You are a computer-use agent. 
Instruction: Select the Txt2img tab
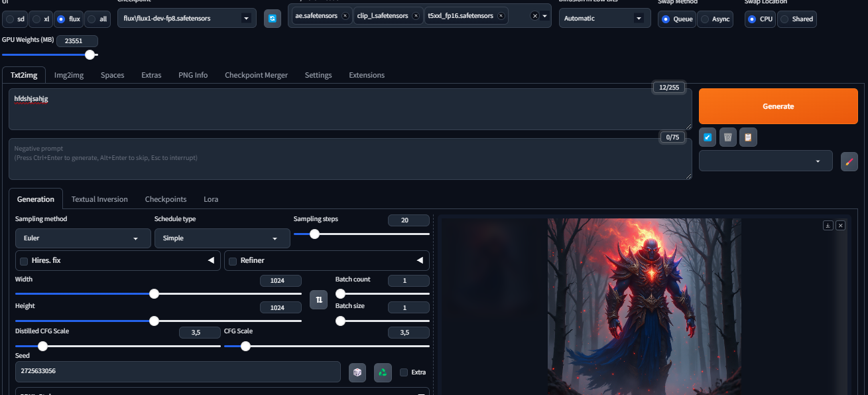(x=24, y=75)
